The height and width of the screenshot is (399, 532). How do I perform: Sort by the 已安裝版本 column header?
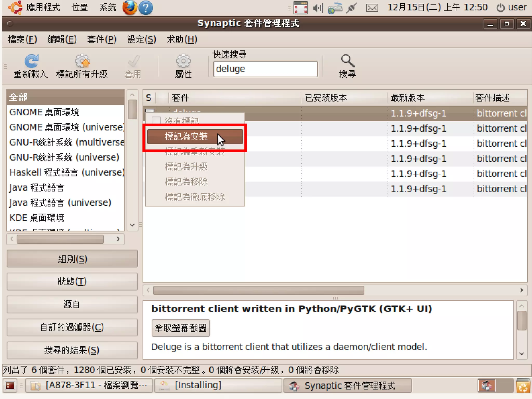pyautogui.click(x=344, y=98)
